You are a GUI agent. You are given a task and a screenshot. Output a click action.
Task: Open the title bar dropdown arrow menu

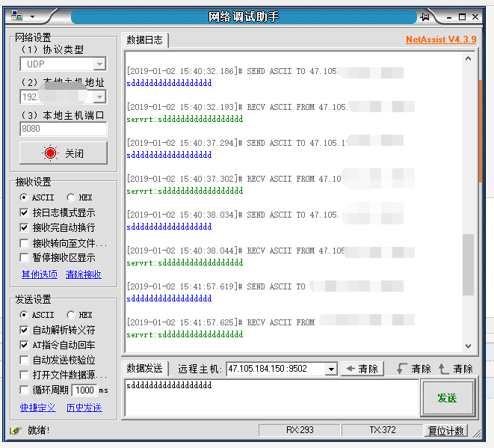pos(32,16)
